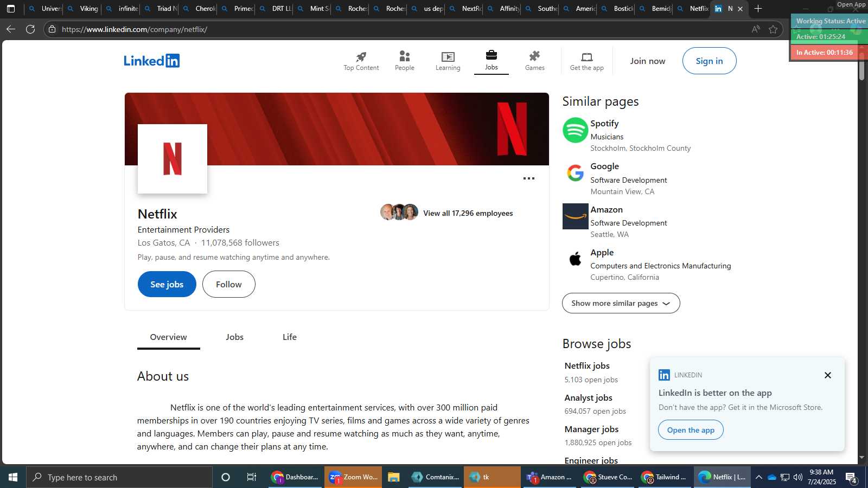Switch to company Jobs tab

(x=234, y=337)
